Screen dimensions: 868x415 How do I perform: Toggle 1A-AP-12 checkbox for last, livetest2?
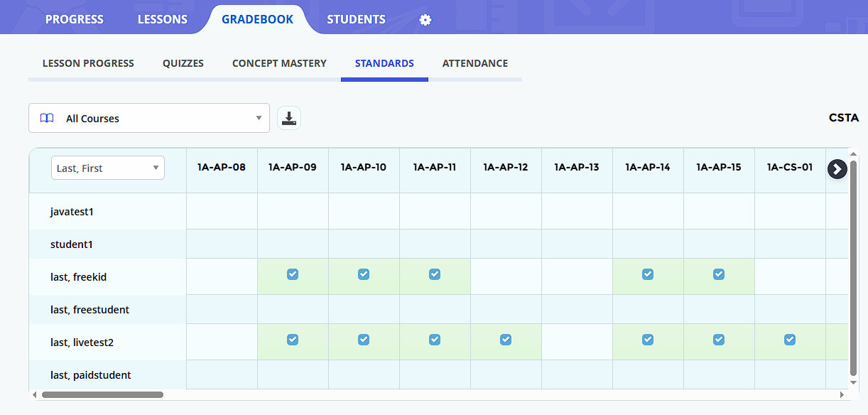click(x=506, y=340)
